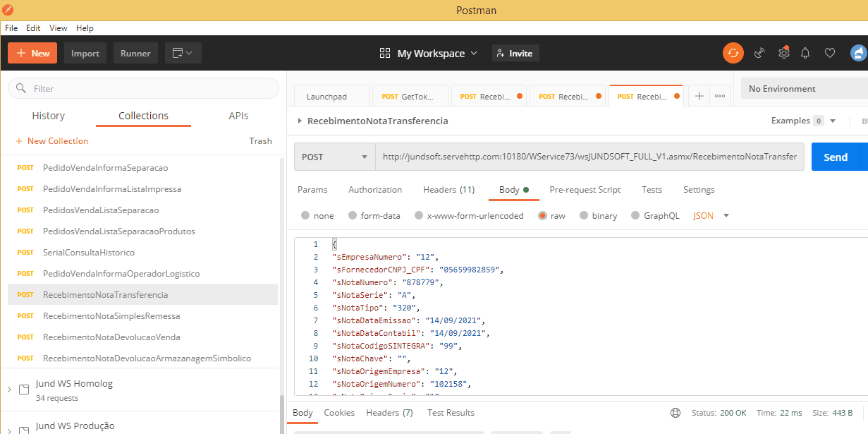Open settings gear icon in header
The height and width of the screenshot is (434, 868).
tap(783, 53)
